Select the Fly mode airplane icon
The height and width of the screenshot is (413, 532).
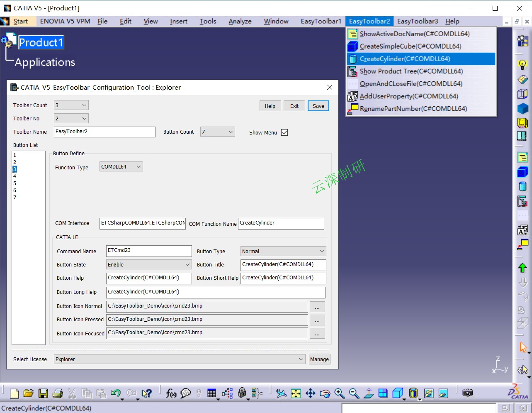tap(281, 393)
